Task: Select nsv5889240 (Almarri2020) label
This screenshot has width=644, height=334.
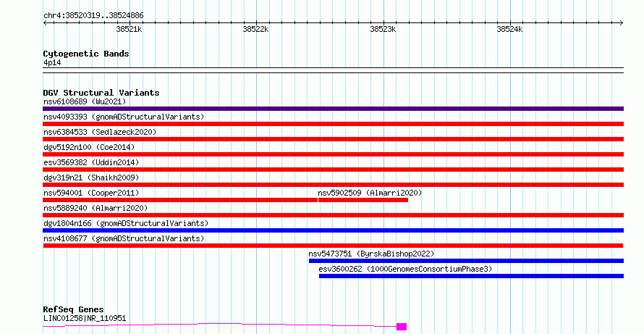Action: click(96, 208)
